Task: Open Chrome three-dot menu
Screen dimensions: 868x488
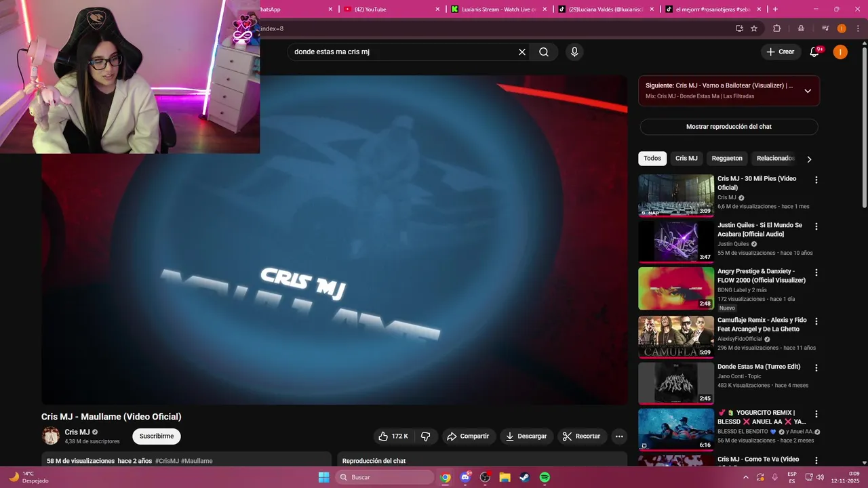Action: 858,28
